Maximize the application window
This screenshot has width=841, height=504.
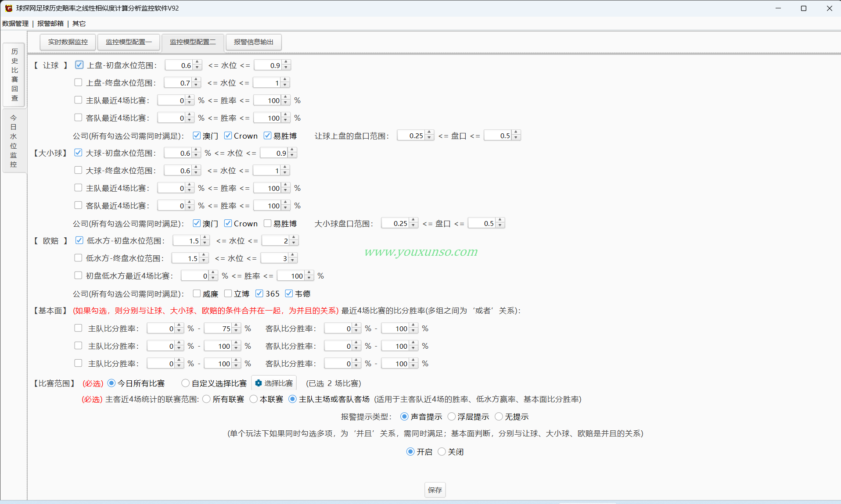804,8
